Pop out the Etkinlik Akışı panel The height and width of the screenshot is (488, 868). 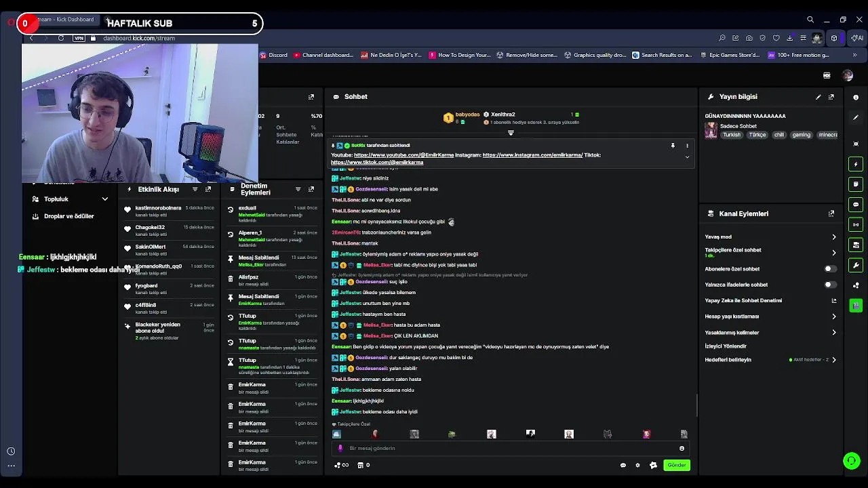click(208, 189)
